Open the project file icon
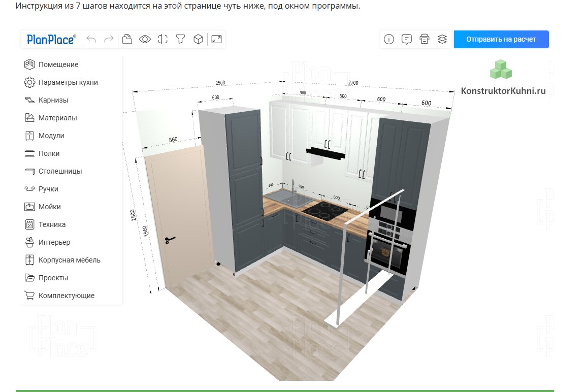Image resolution: width=587 pixels, height=392 pixels. coord(127,39)
